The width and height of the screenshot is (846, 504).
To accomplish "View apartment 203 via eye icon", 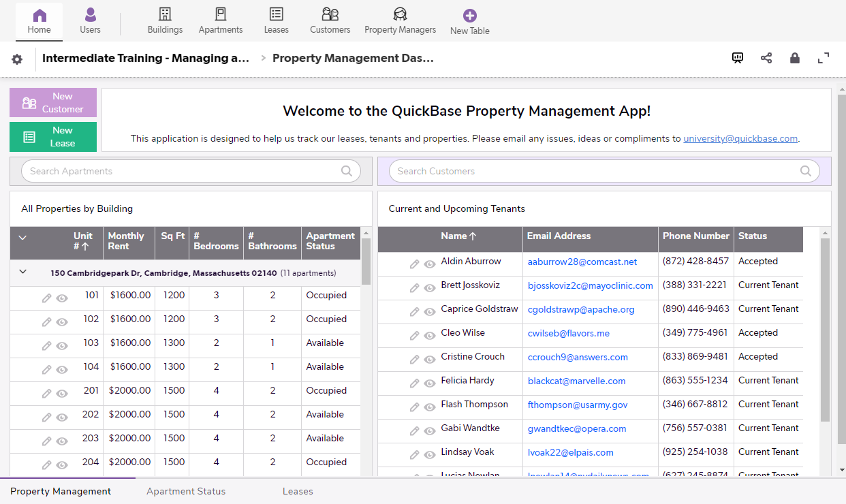I will point(62,441).
